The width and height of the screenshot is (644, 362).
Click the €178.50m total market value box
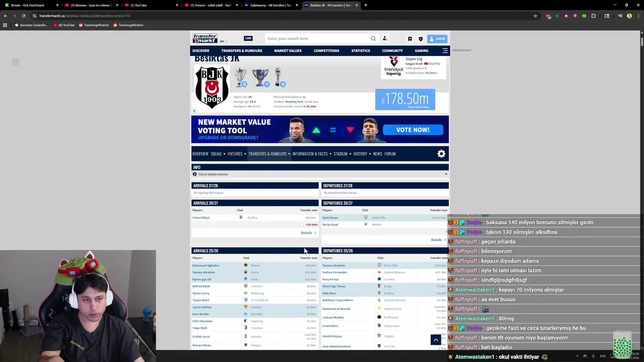(405, 100)
